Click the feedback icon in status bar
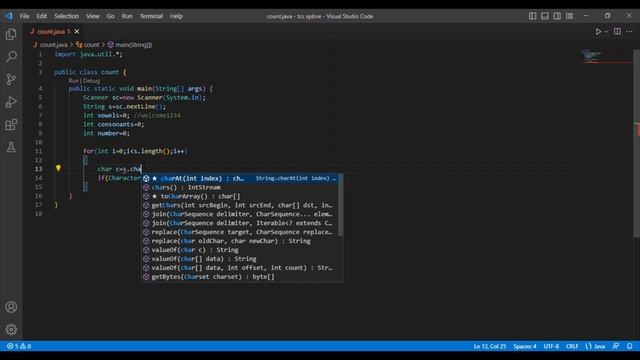This screenshot has width=640, height=360. [x=616, y=346]
